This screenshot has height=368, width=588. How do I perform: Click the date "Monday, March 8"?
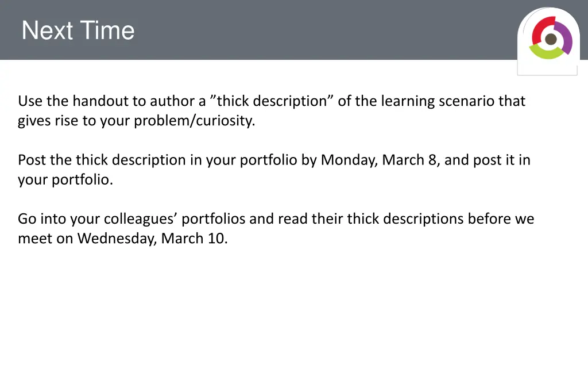(x=379, y=160)
